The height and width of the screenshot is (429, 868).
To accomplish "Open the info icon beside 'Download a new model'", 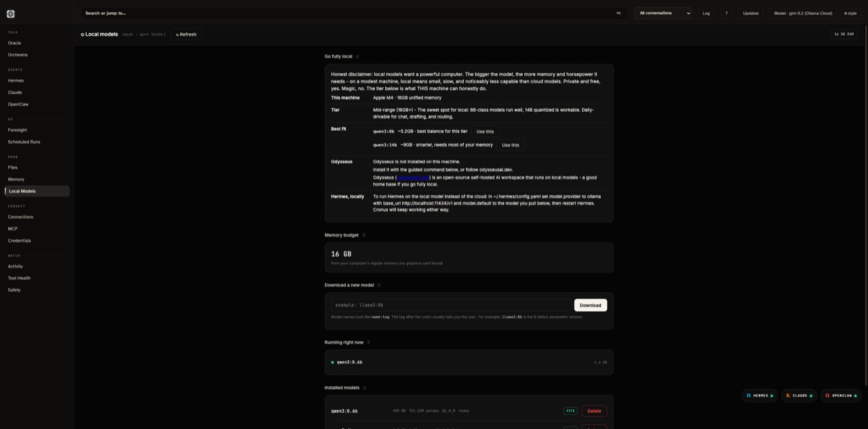I will (x=379, y=285).
